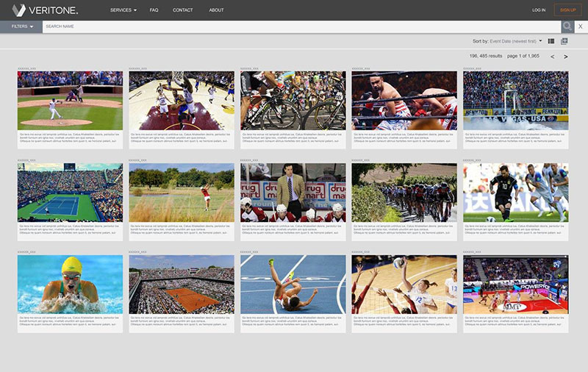Clear search with the X icon
Image resolution: width=588 pixels, height=372 pixels.
pyautogui.click(x=580, y=26)
